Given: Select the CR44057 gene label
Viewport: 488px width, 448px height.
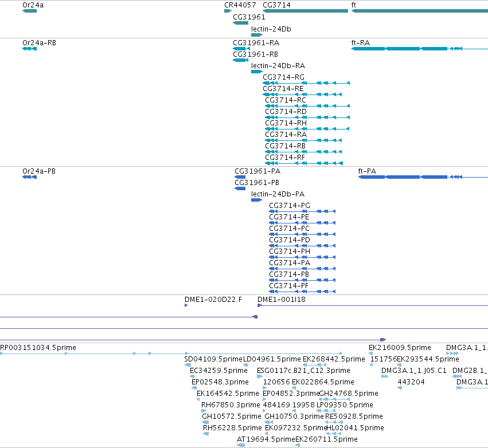Looking at the screenshot, I should point(240,5).
